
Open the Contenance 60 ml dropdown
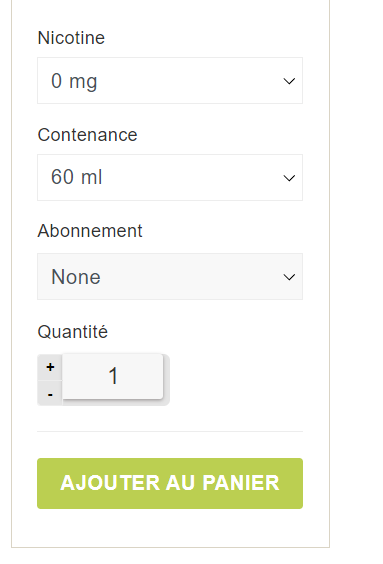point(170,178)
